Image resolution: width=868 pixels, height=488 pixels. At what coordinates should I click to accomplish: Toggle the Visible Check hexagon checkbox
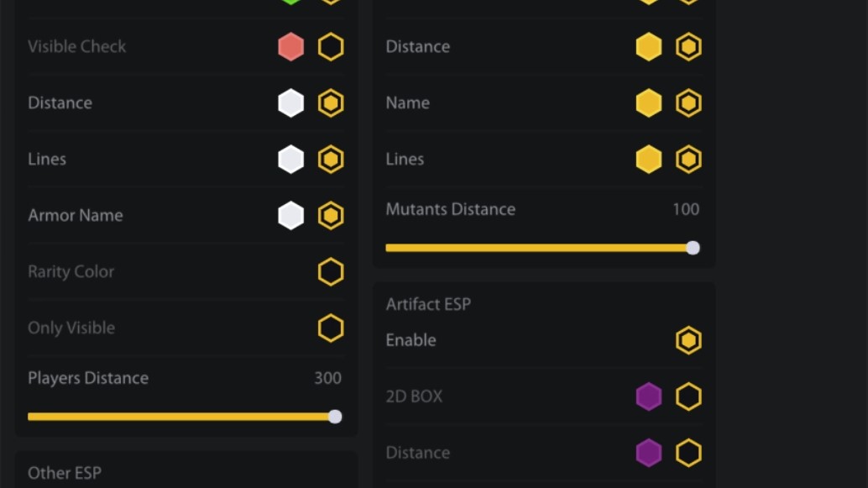click(331, 47)
